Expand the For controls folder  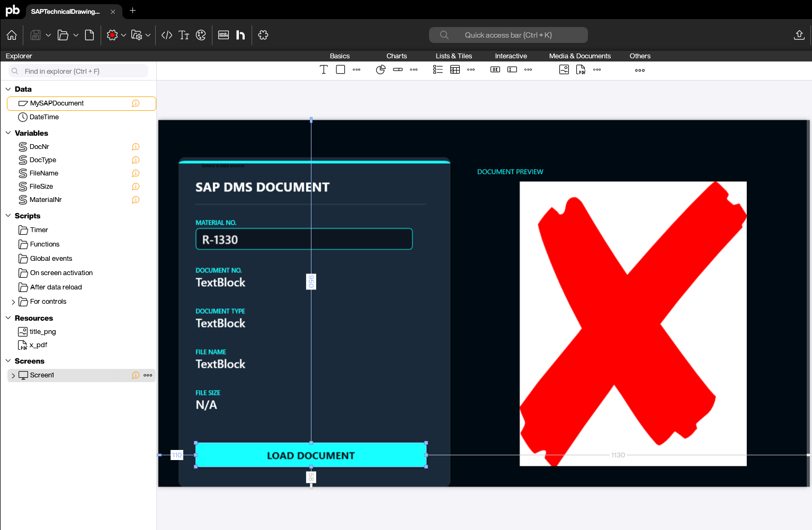tap(13, 302)
